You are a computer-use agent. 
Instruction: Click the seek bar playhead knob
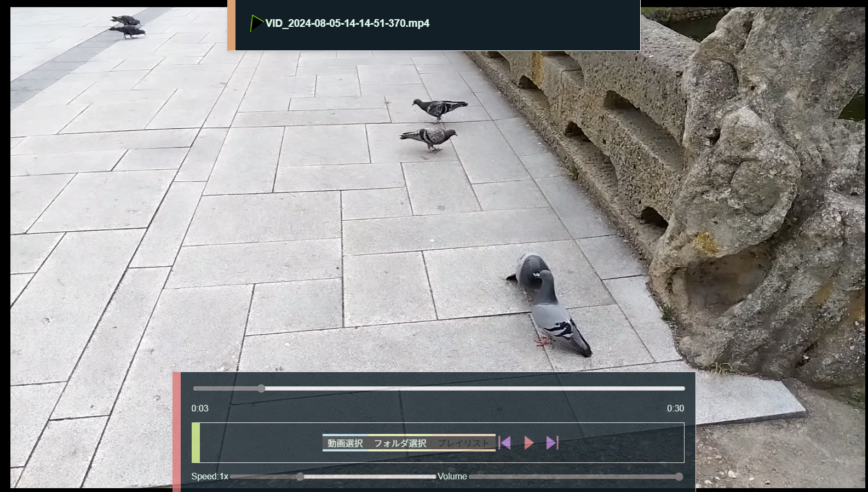tap(261, 388)
